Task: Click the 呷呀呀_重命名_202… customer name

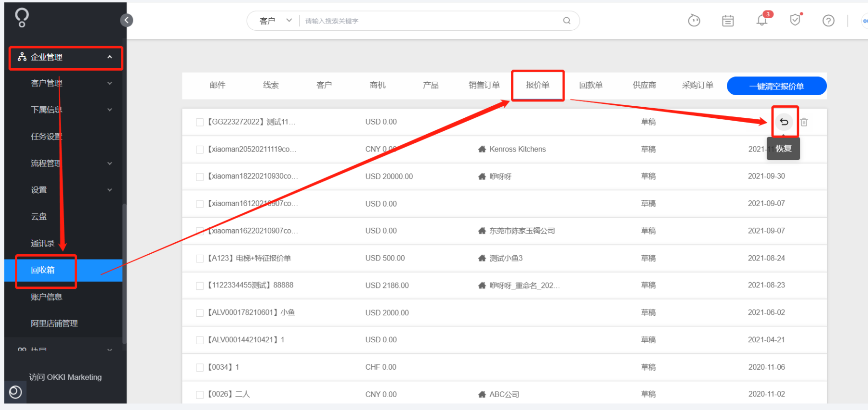Action: click(x=524, y=286)
